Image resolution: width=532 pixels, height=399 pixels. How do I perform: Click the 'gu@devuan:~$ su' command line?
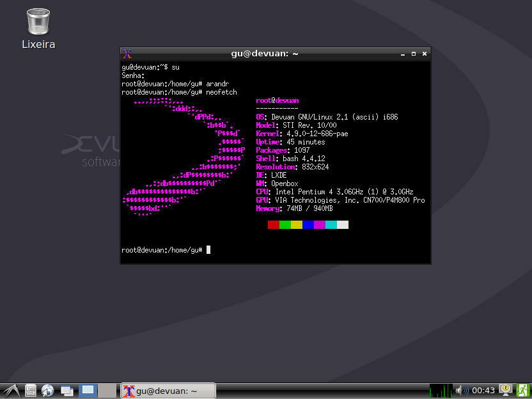coord(151,67)
